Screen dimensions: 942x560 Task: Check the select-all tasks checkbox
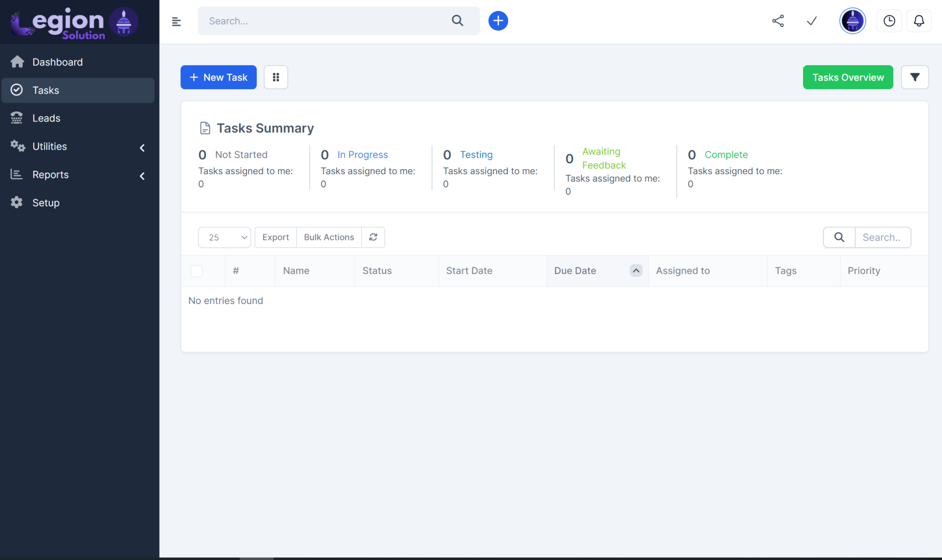coord(196,271)
